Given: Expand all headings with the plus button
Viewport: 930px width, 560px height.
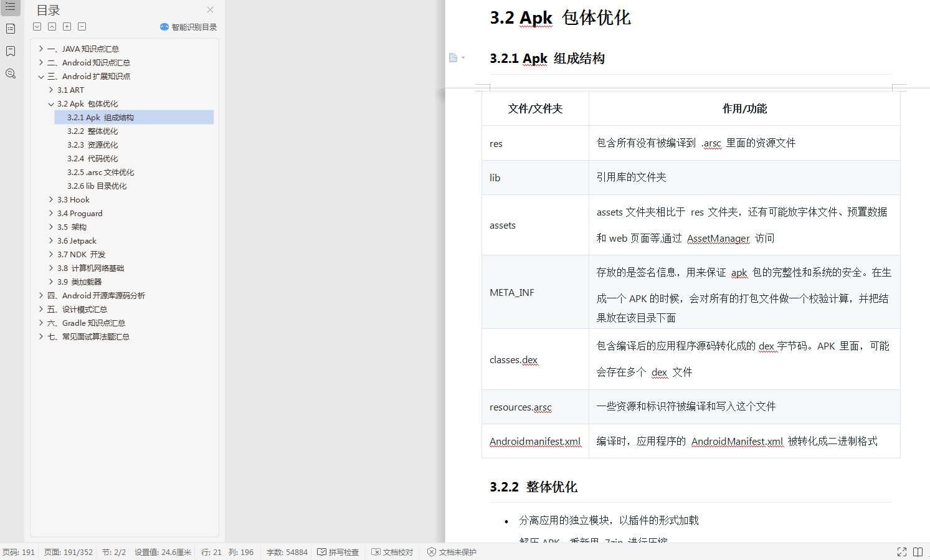Looking at the screenshot, I should 67,26.
